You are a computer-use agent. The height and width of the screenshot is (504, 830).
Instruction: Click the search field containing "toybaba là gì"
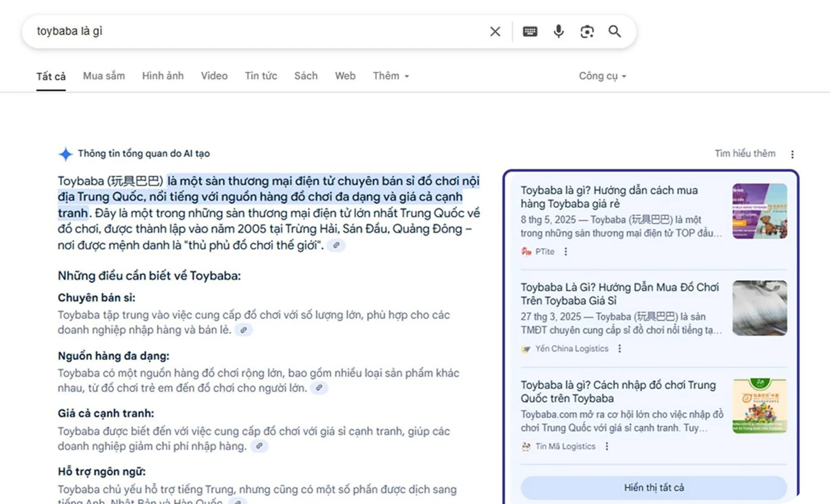(259, 31)
